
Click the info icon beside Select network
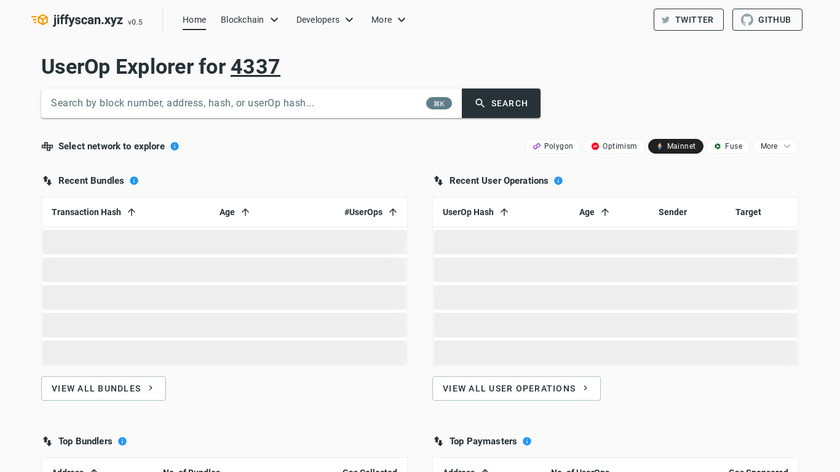coord(174,146)
